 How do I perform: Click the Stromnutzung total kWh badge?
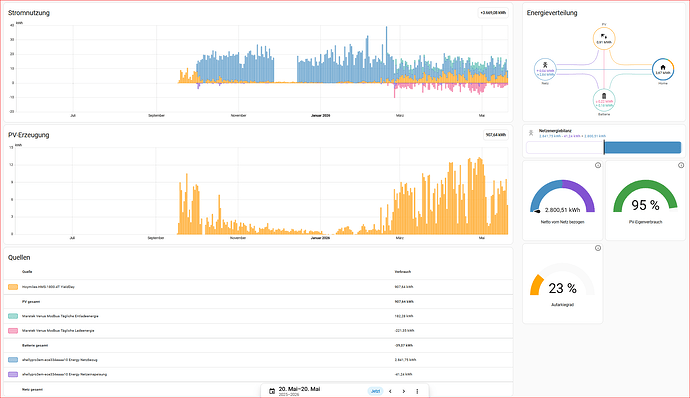pos(493,13)
